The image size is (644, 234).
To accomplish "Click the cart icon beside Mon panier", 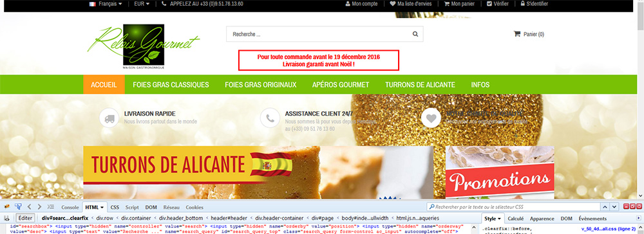I will coord(446,4).
